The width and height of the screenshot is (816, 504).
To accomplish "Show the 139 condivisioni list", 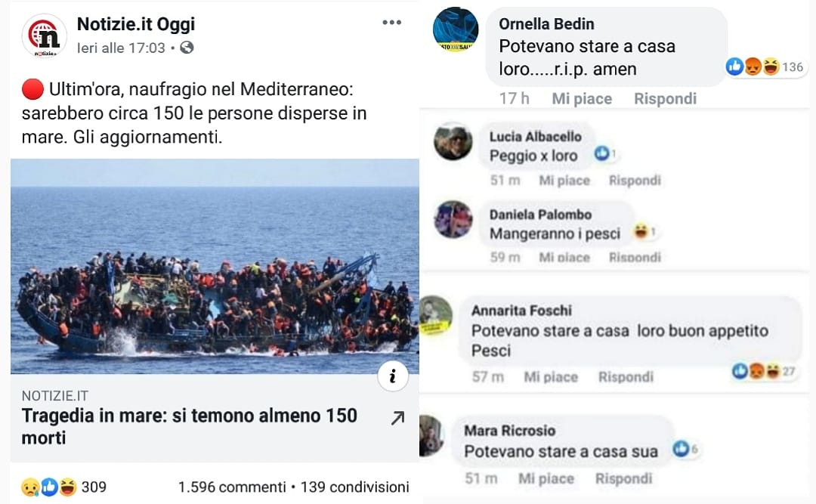I will [355, 487].
